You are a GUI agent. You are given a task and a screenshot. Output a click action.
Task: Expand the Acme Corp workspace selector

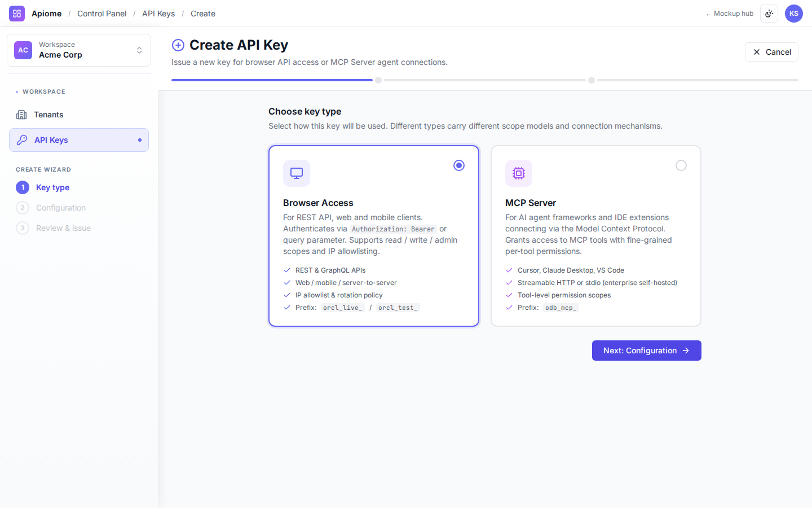(79, 50)
